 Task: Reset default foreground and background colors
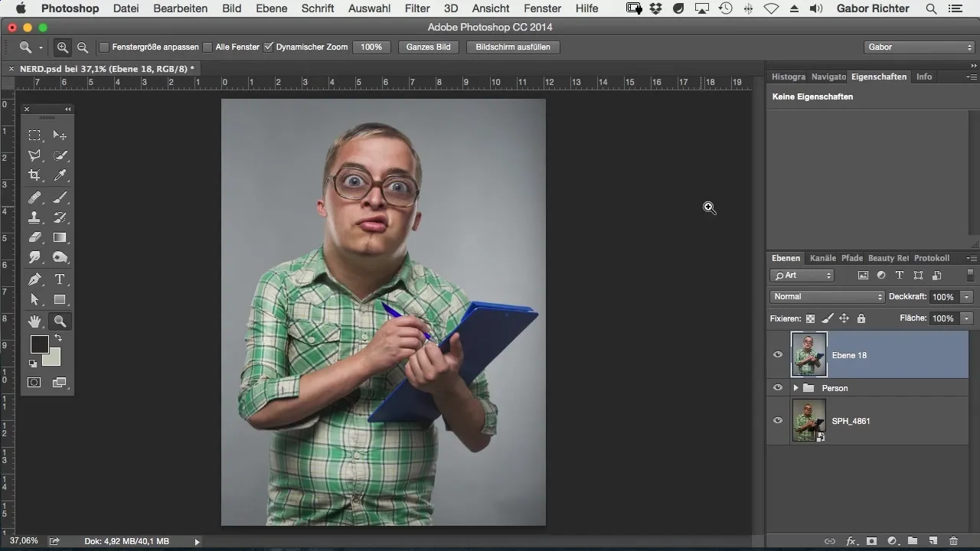33,364
